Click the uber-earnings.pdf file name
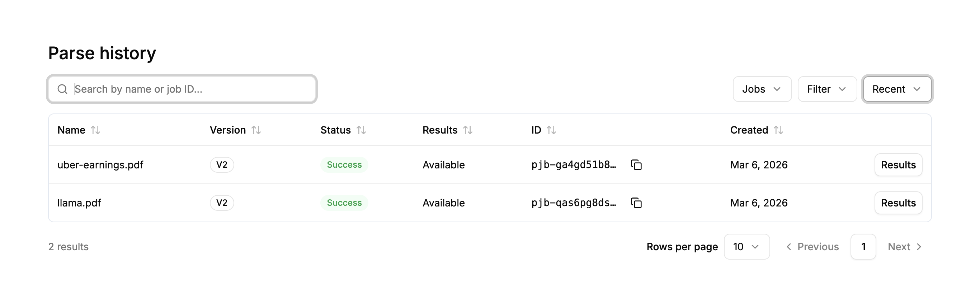This screenshot has width=980, height=307. point(100,165)
